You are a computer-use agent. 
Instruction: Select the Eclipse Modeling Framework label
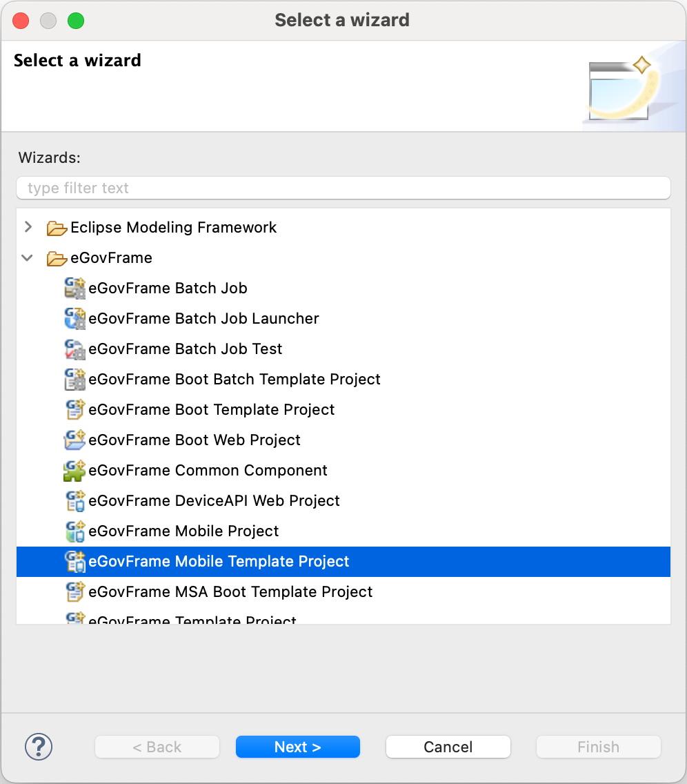(x=173, y=228)
